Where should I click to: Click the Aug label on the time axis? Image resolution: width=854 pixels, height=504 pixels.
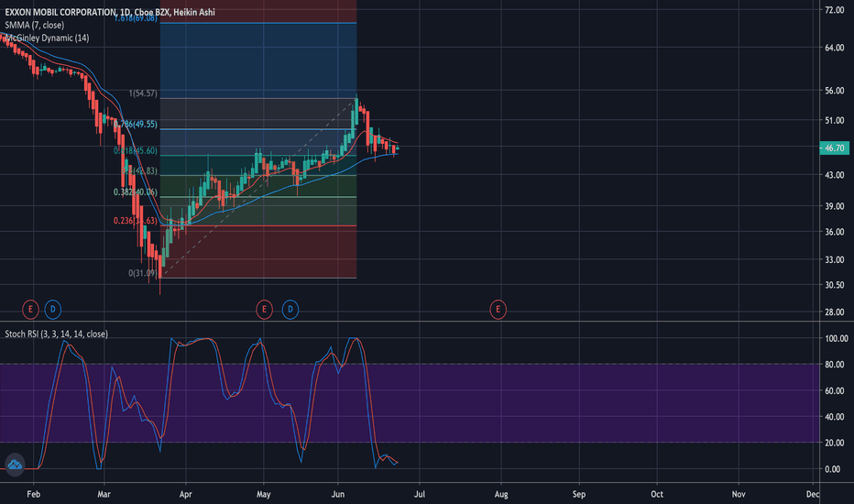pos(501,494)
